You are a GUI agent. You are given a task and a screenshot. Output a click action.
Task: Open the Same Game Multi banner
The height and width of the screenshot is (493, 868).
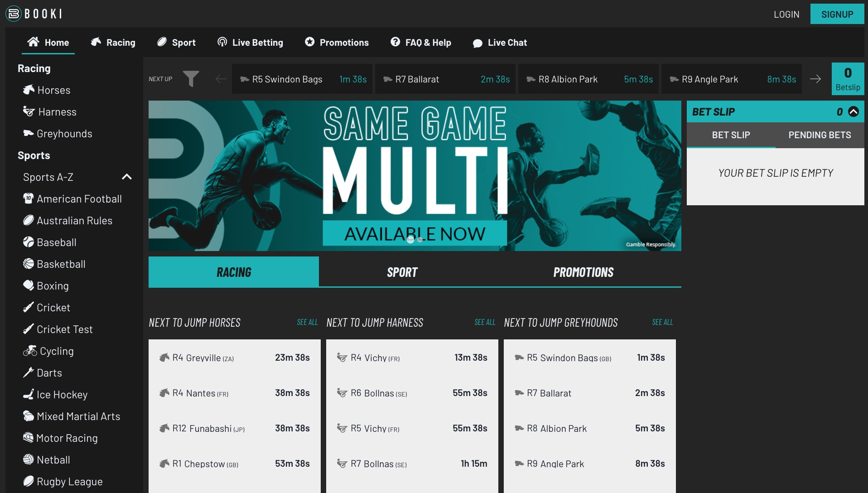415,176
